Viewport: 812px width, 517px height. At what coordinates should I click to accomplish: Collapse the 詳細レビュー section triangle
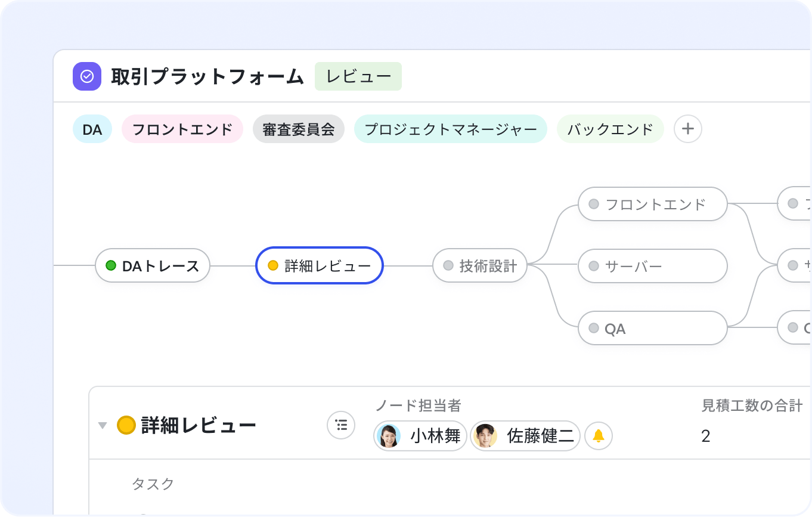103,426
